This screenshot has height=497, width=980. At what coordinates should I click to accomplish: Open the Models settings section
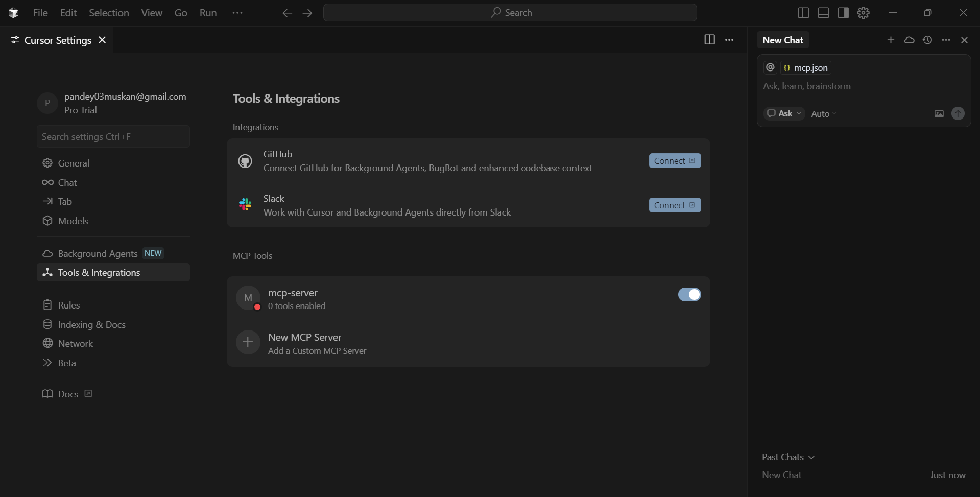(113, 221)
